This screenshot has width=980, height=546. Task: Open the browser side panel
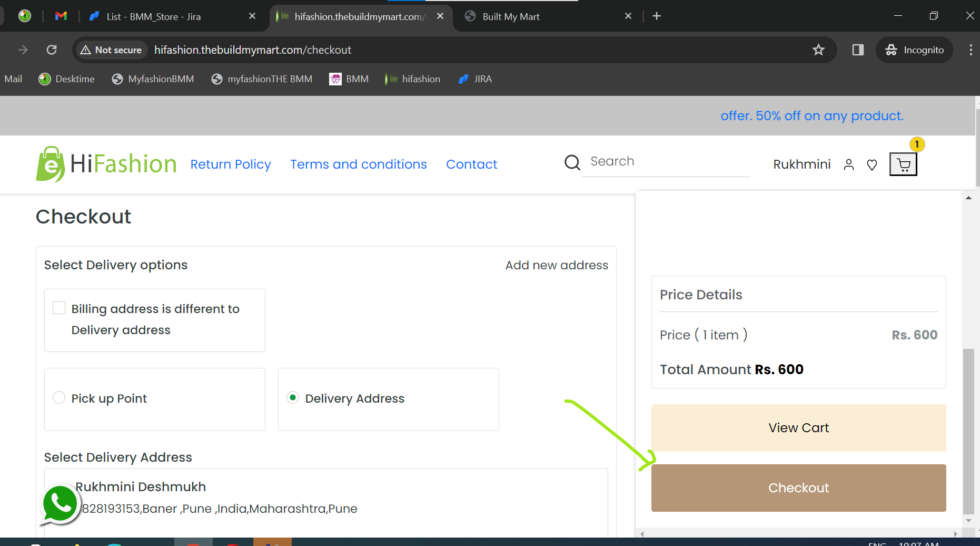coord(858,50)
